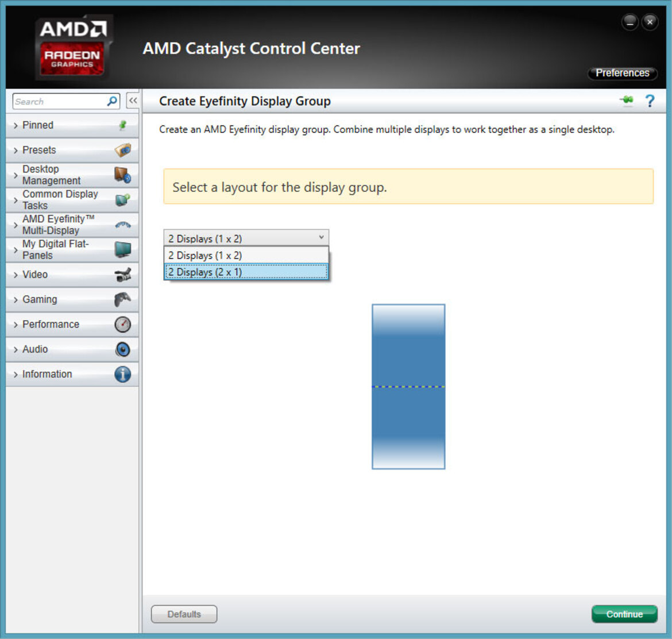Click the Performance gauge icon
This screenshot has height=639, width=672.
point(123,324)
